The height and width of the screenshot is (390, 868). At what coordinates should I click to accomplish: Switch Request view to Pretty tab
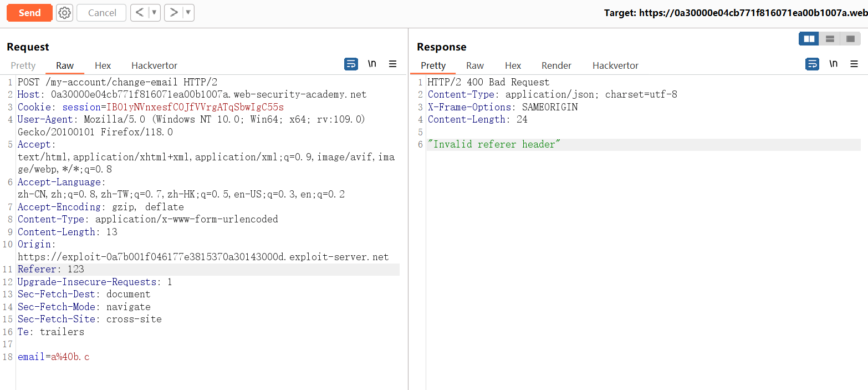click(x=23, y=65)
